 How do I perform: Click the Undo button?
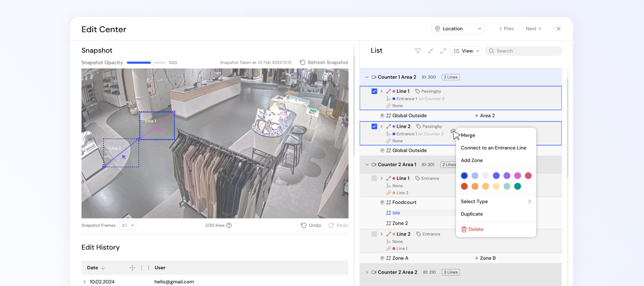(x=311, y=226)
